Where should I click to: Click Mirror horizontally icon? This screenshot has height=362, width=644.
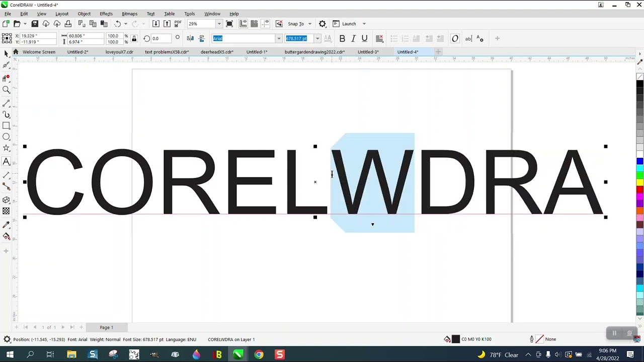(x=190, y=38)
